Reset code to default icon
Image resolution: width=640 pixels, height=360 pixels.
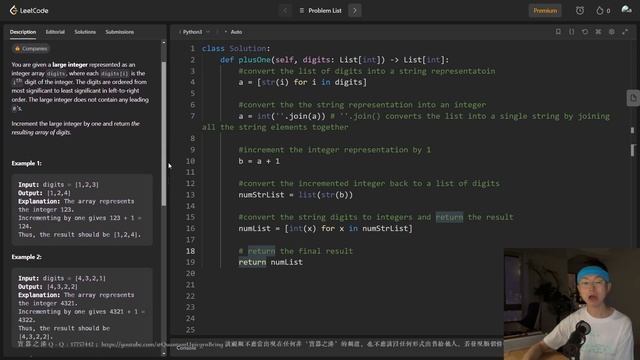click(x=585, y=31)
